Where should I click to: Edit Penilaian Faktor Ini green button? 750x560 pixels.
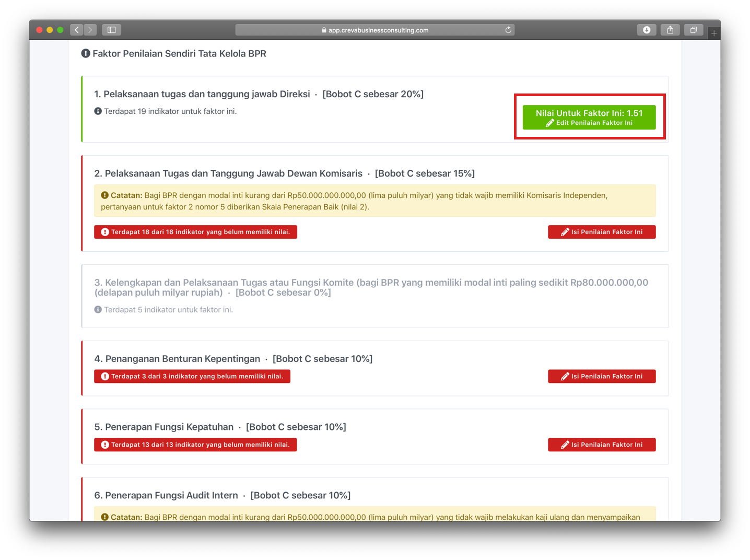click(x=589, y=118)
